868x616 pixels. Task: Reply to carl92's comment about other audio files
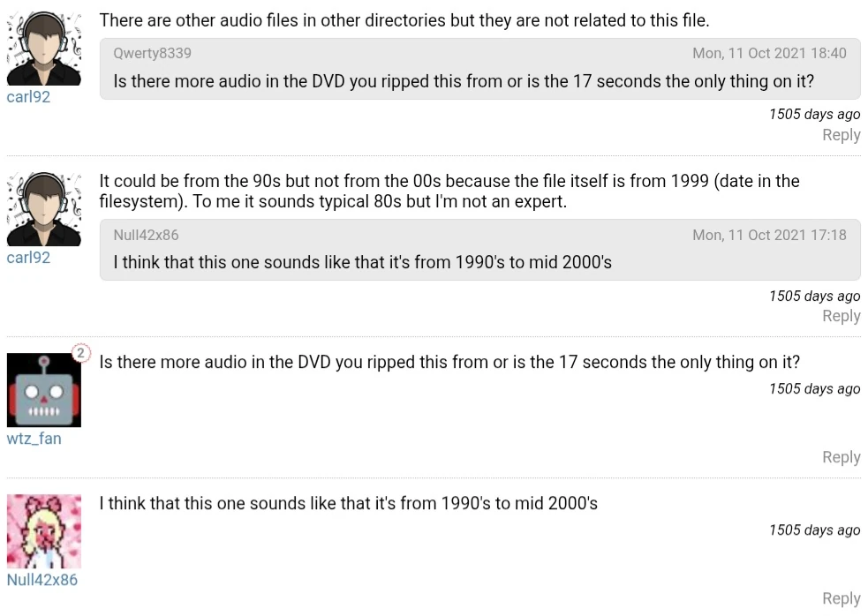point(841,135)
